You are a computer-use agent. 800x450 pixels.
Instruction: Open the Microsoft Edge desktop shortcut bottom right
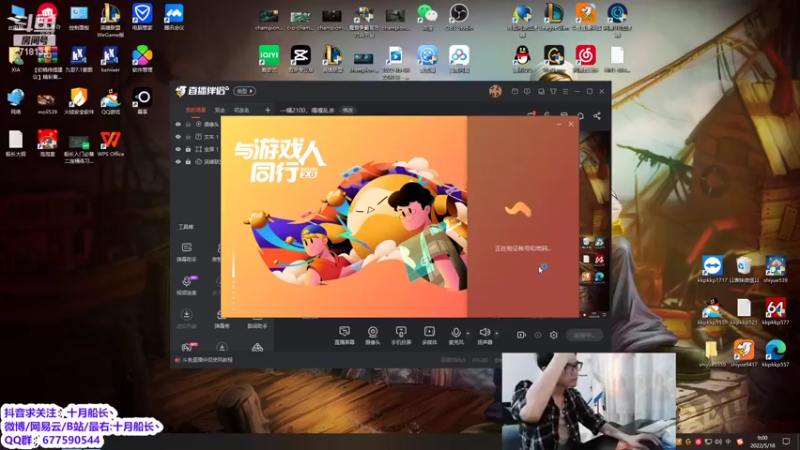click(x=776, y=354)
